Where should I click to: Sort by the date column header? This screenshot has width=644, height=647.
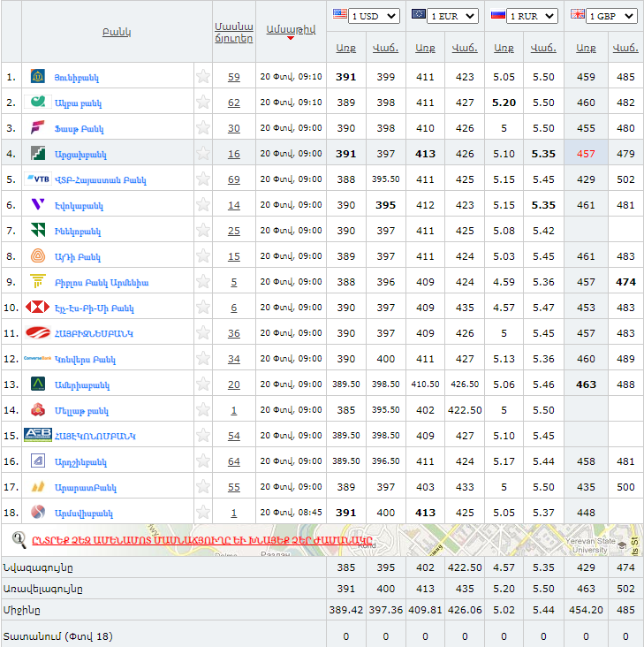291,30
